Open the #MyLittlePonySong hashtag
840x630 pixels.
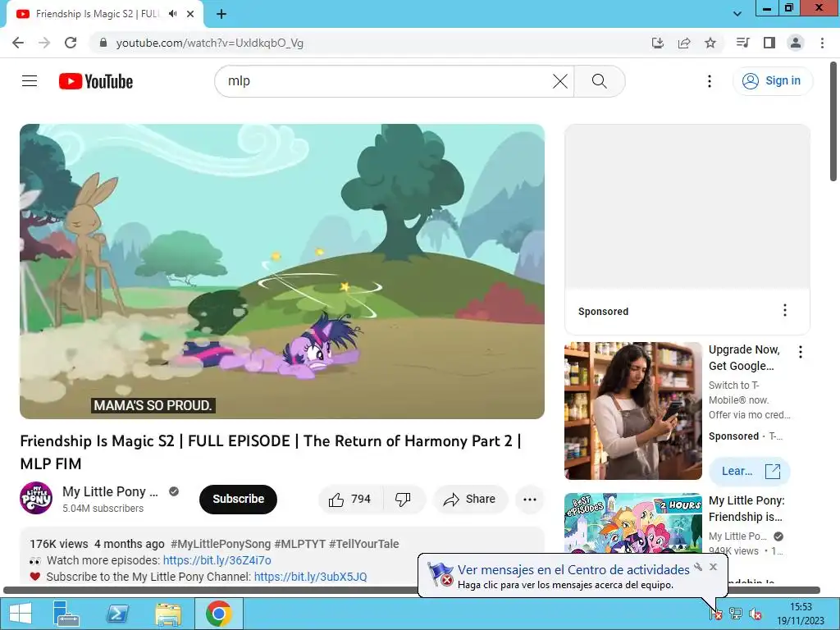pyautogui.click(x=220, y=544)
